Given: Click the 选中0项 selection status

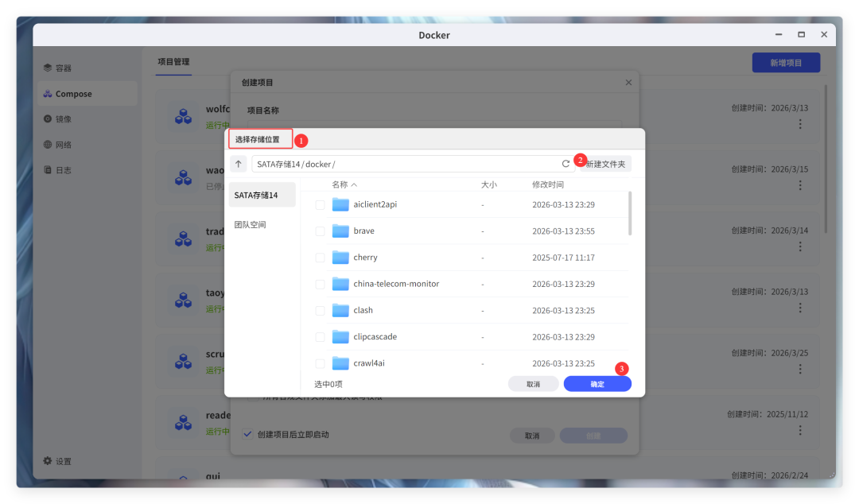Looking at the screenshot, I should click(x=328, y=384).
